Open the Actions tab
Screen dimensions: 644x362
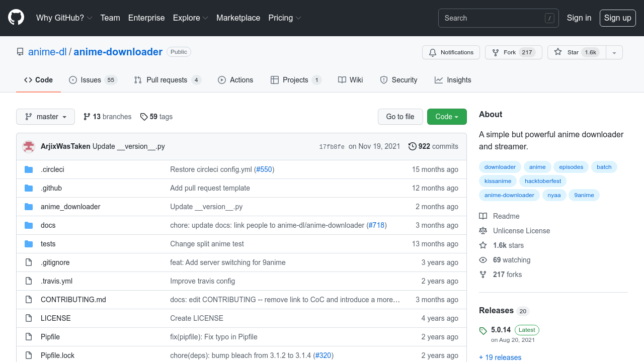[235, 80]
